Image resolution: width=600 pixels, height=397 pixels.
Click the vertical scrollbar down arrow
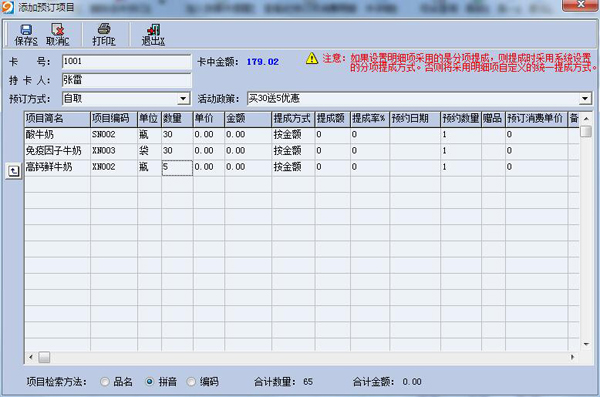tap(586, 344)
